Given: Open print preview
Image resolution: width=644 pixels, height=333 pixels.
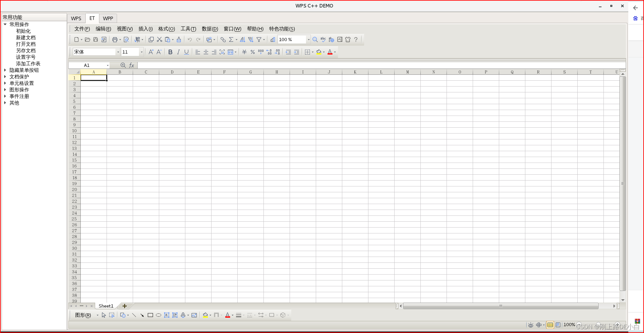Looking at the screenshot, I should 126,40.
